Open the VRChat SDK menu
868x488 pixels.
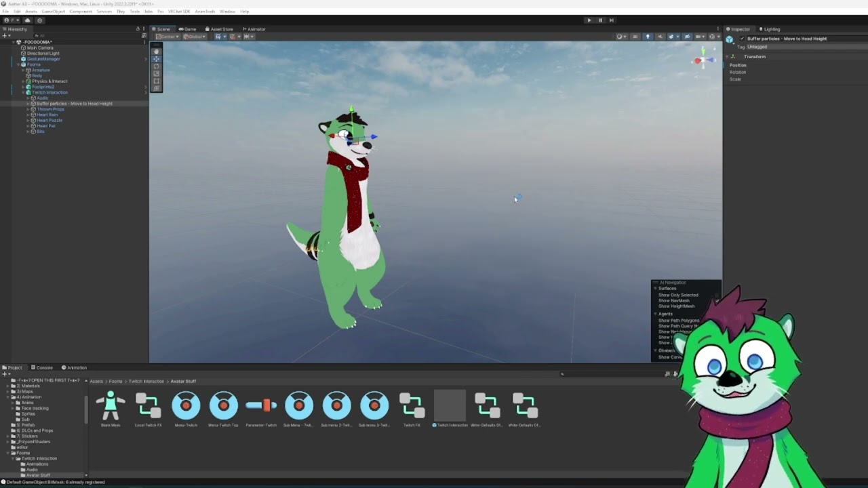click(179, 12)
